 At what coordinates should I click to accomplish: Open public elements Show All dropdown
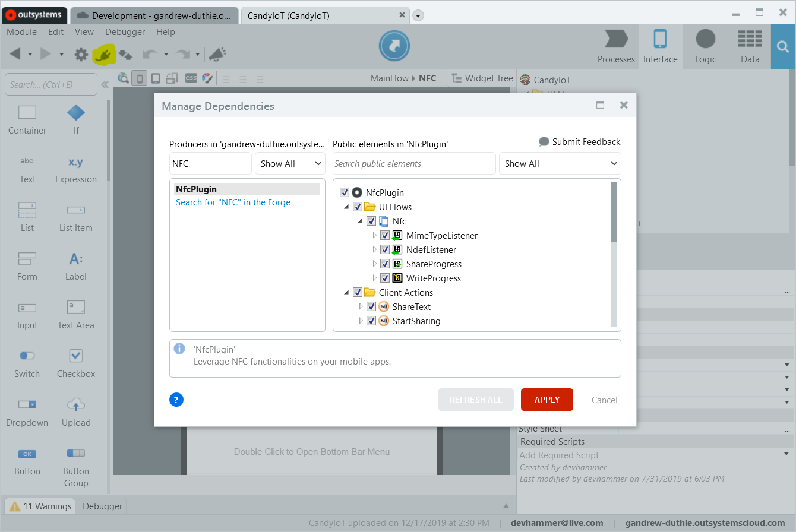click(x=560, y=163)
